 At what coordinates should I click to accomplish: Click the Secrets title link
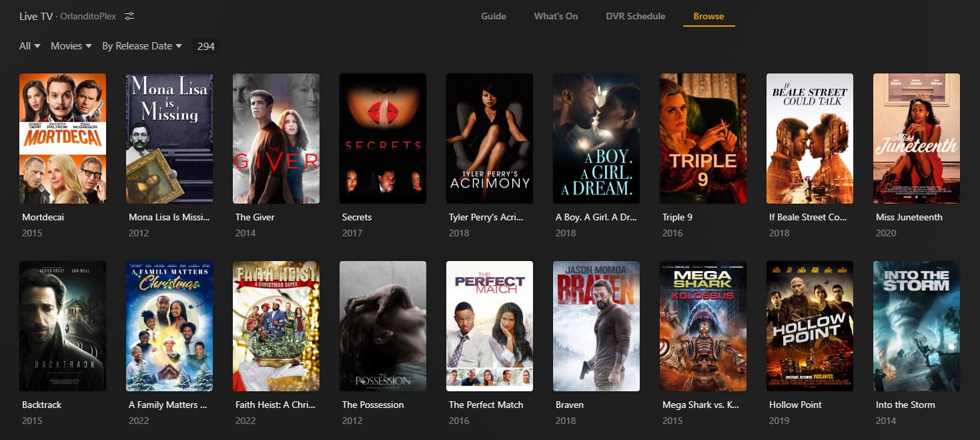[x=357, y=217]
